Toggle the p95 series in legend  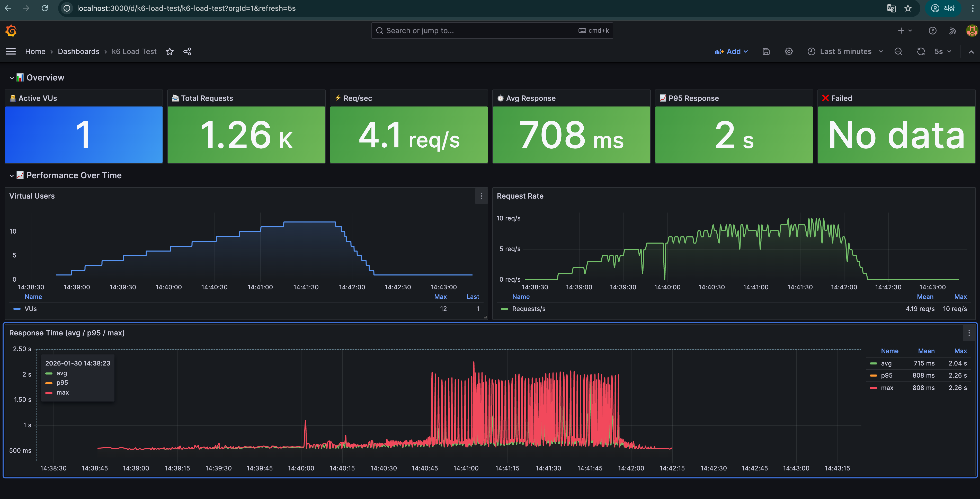pyautogui.click(x=886, y=375)
